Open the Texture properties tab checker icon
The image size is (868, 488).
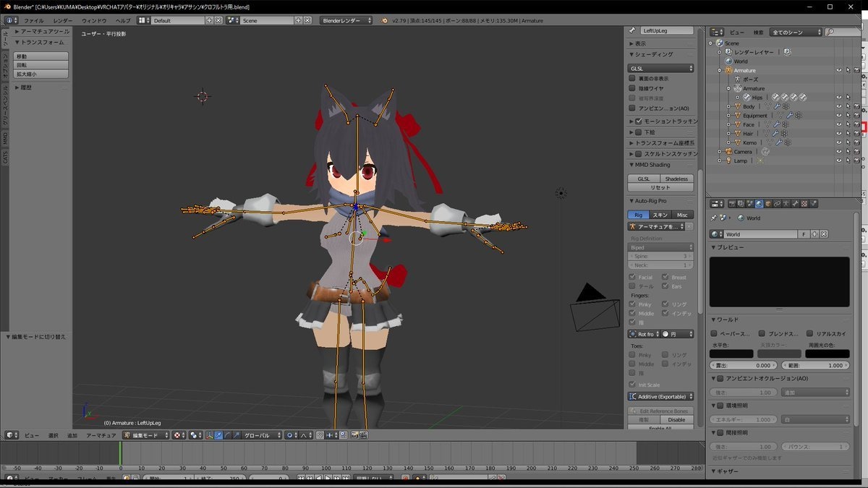[804, 204]
